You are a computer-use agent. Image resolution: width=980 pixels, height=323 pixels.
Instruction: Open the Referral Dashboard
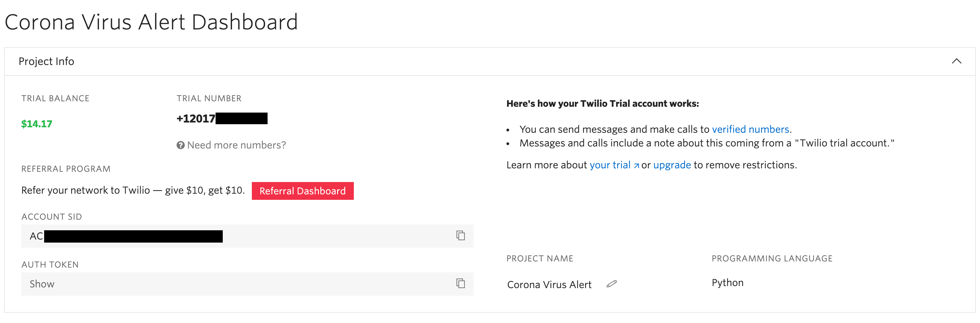click(x=302, y=191)
